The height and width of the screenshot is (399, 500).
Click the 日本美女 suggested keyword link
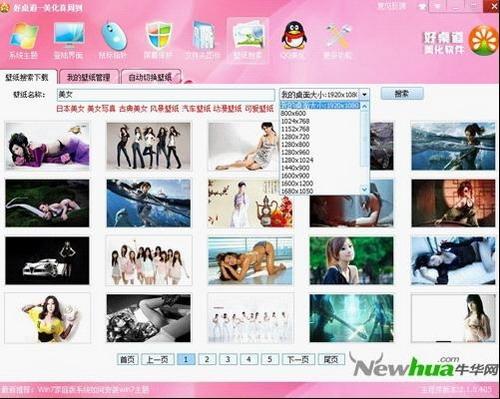click(70, 108)
